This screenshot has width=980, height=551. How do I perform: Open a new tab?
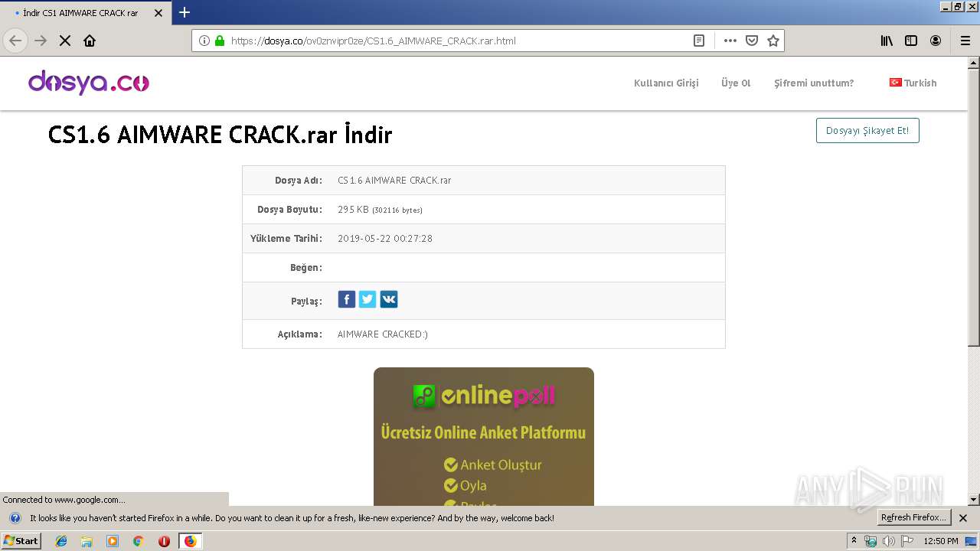point(185,12)
